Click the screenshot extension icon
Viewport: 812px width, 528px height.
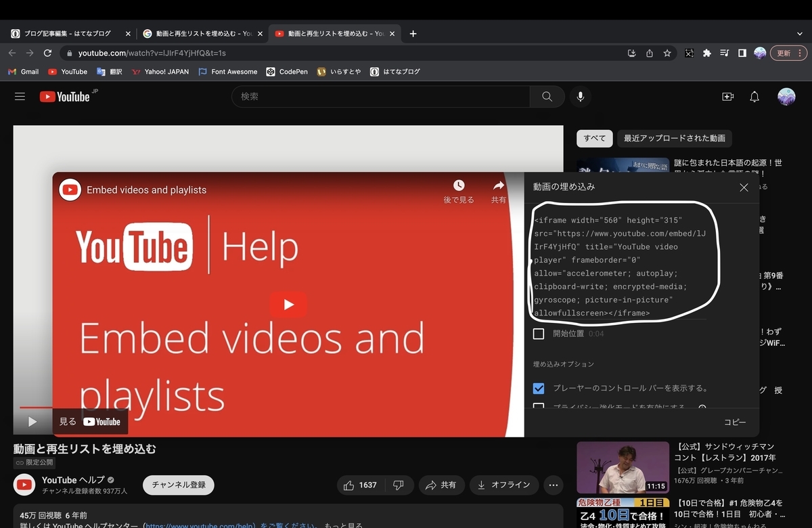coord(689,53)
